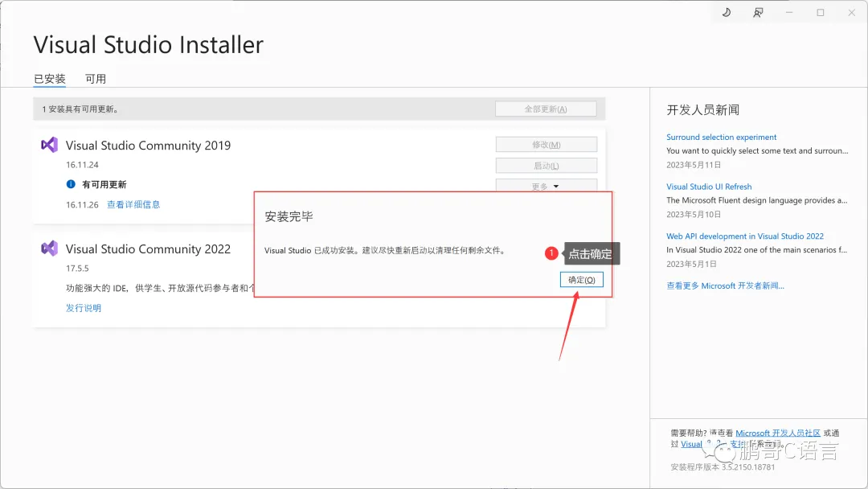The image size is (868, 489).
Task: Click the 有可用更新 status text
Action: pos(104,184)
